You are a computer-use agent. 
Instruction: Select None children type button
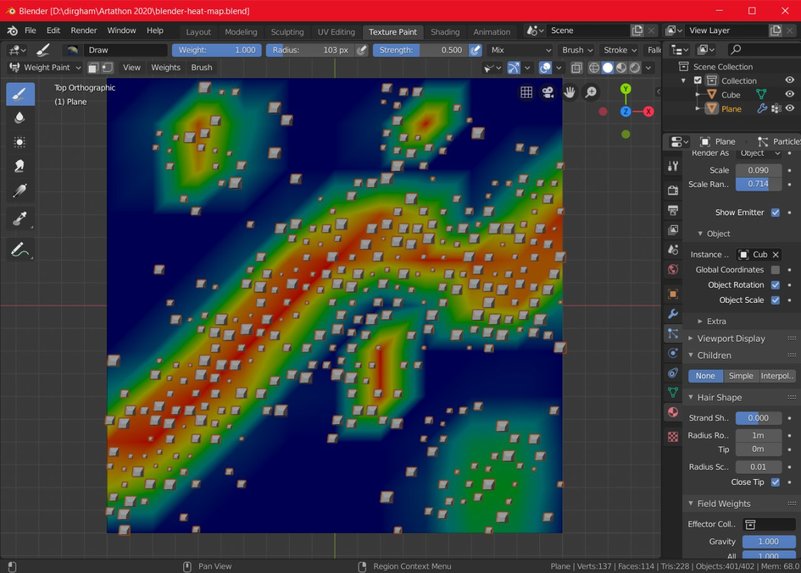coord(705,376)
